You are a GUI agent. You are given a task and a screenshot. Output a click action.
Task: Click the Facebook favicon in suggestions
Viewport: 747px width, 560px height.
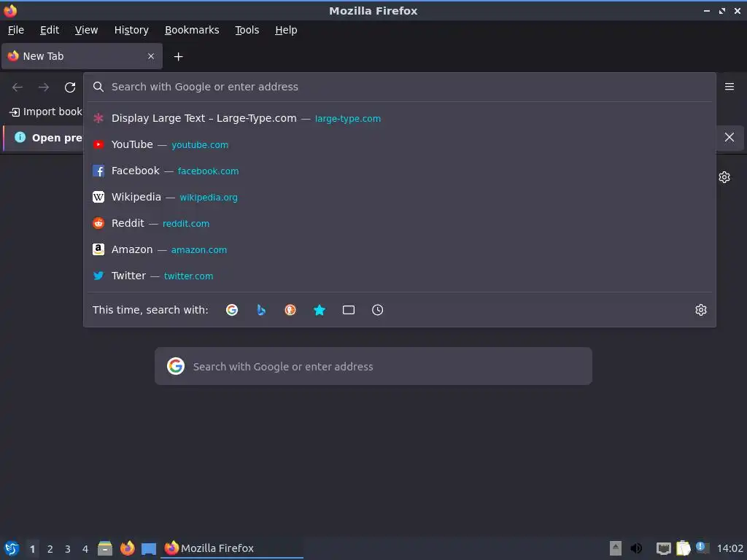click(98, 171)
